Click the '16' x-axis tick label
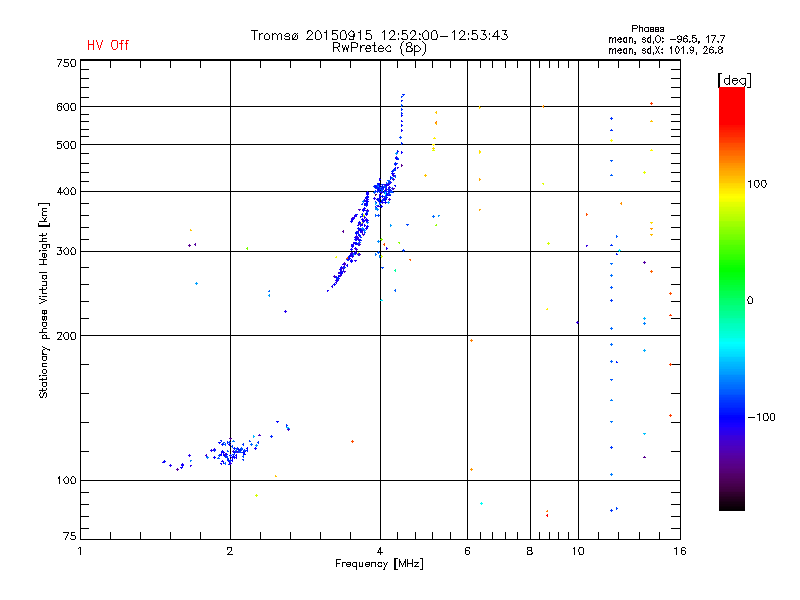The image size is (800, 600). point(680,551)
